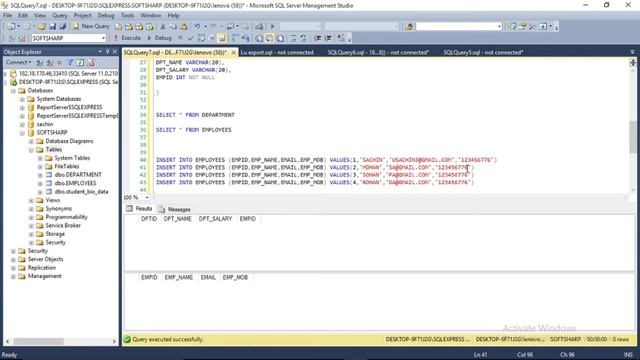The width and height of the screenshot is (640, 360).
Task: Toggle the Object Explorer auto-hide pin
Action: [108, 51]
